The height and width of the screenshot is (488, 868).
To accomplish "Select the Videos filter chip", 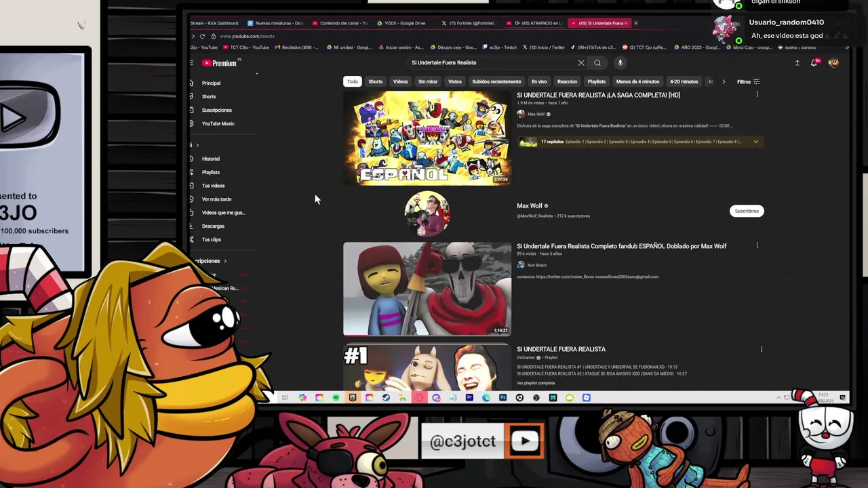I will click(x=401, y=81).
